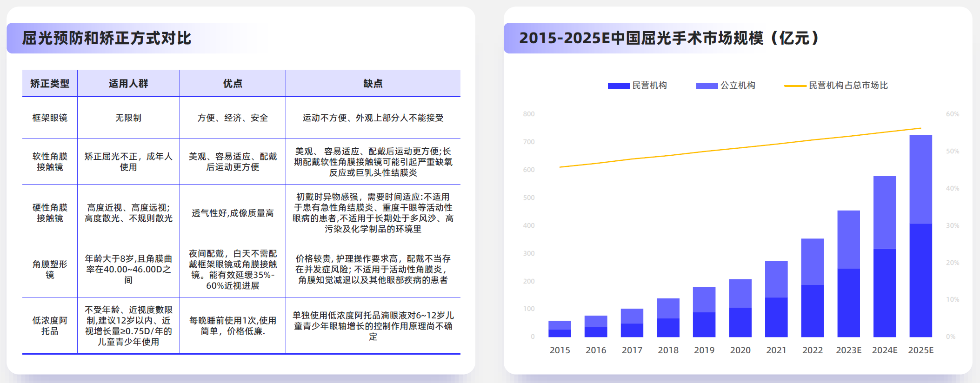Click the 2015 bar in the chart

click(560, 329)
